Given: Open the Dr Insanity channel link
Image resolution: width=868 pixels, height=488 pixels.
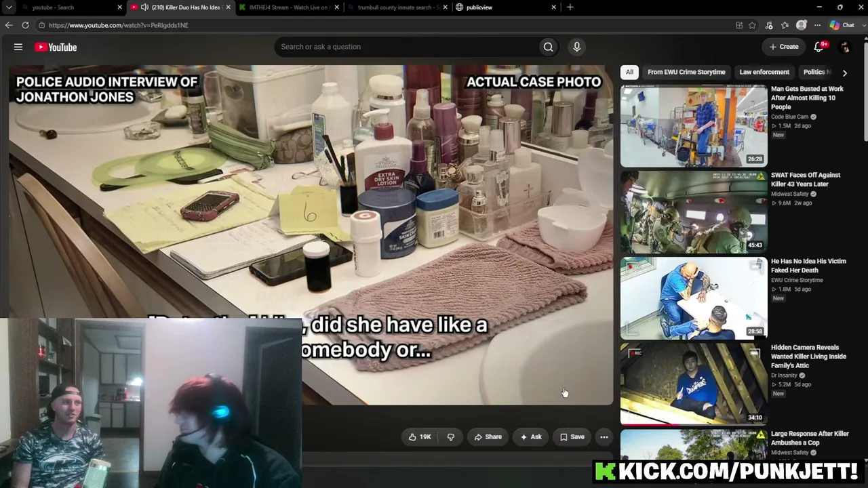Looking at the screenshot, I should point(785,375).
